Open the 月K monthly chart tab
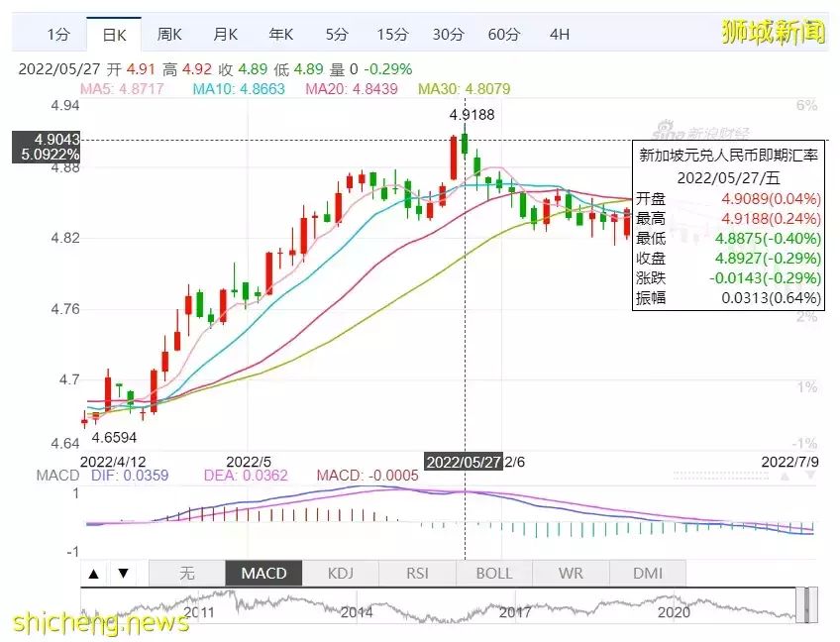The image size is (840, 642). (226, 35)
